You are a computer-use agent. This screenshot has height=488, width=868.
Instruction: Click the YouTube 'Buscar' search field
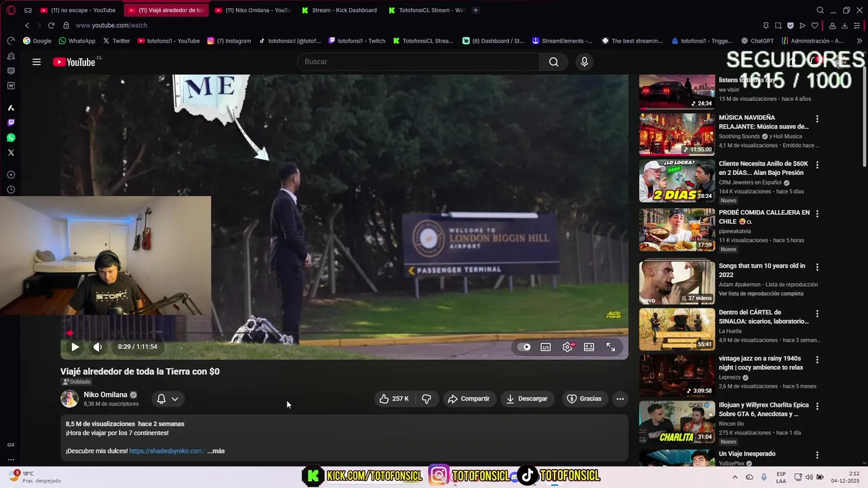click(x=418, y=62)
